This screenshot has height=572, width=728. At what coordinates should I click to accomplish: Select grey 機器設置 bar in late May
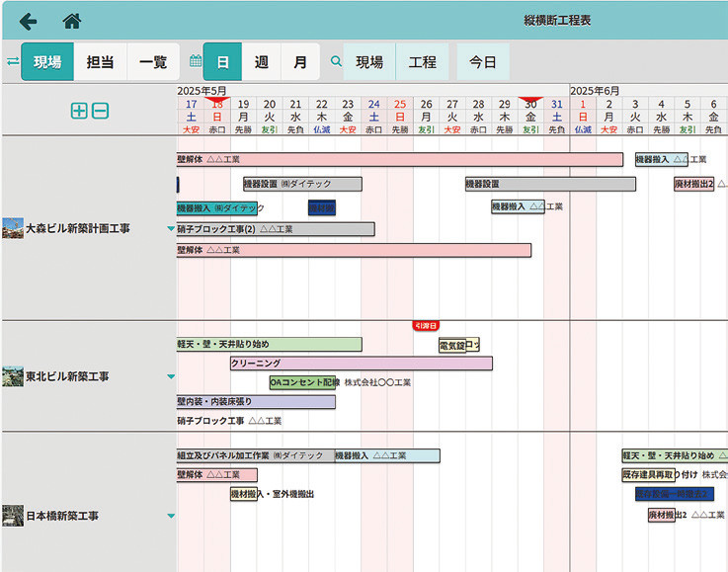coord(550,184)
